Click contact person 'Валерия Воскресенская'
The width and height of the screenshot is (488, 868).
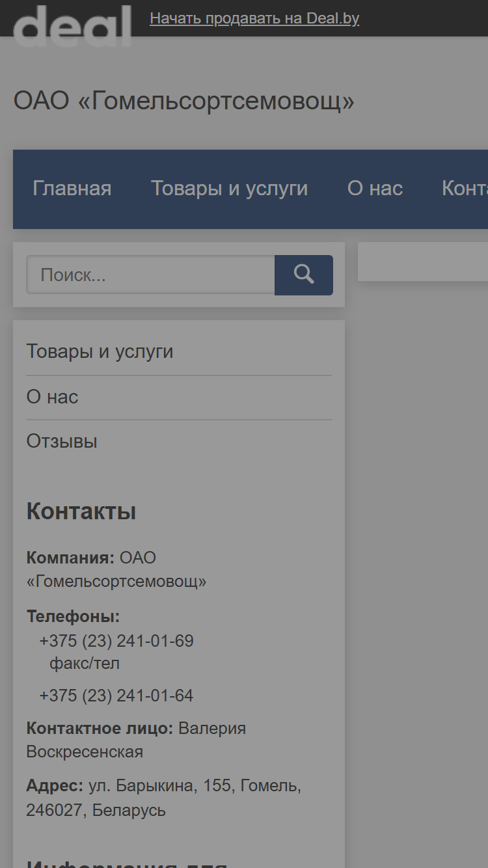(x=136, y=740)
